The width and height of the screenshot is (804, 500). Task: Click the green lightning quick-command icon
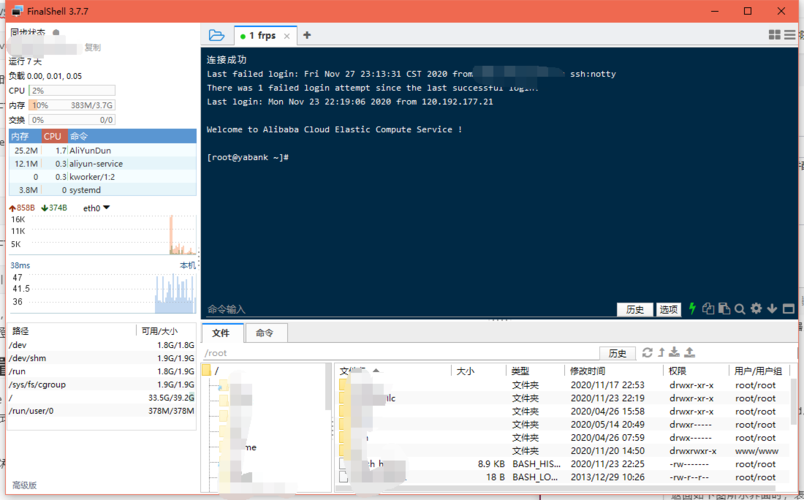point(692,309)
